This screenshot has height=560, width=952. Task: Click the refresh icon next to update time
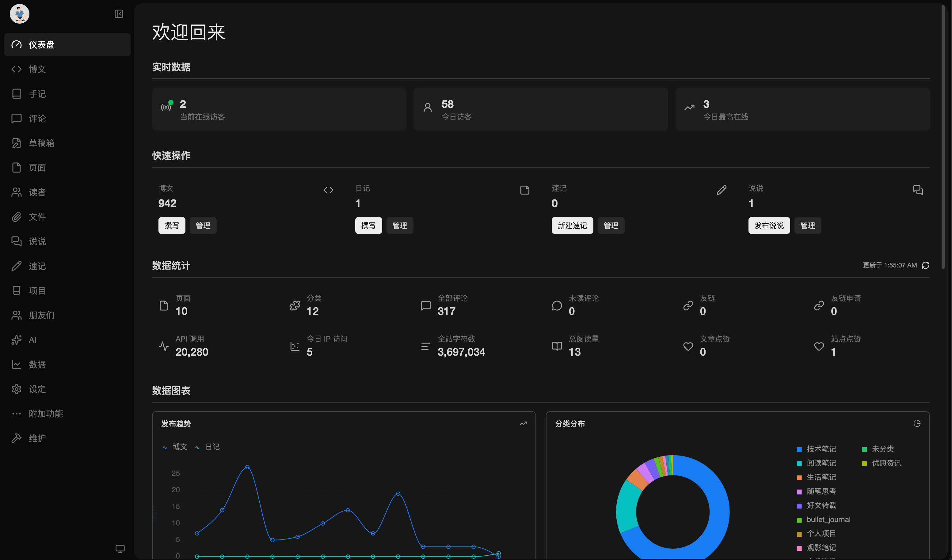click(926, 266)
